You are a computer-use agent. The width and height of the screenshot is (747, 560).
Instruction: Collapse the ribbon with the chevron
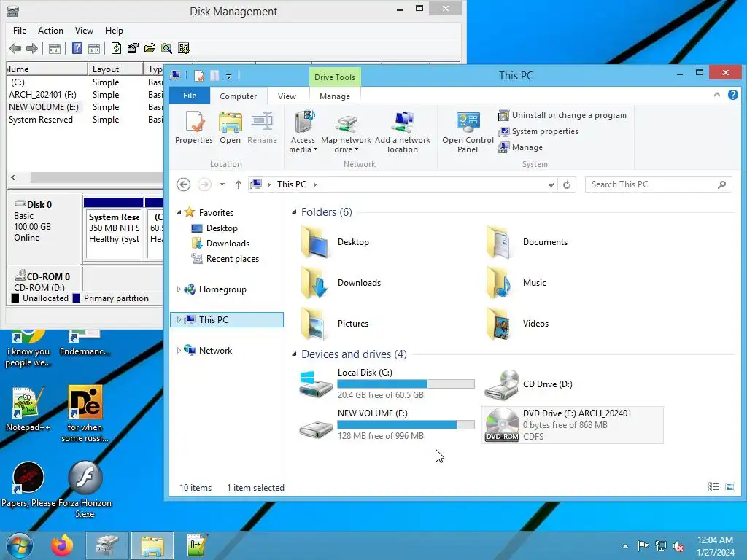click(x=717, y=95)
